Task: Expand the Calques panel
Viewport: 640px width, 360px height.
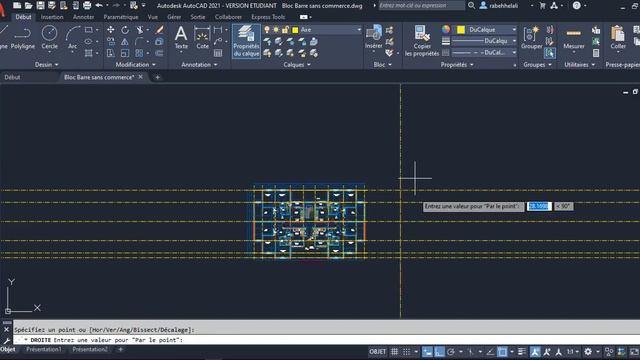Action: pyautogui.click(x=297, y=64)
